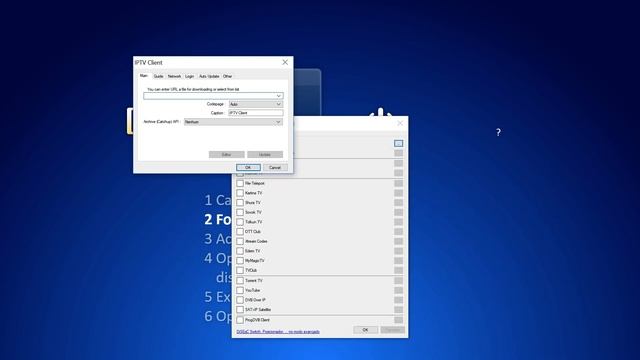Open the Archive (Catchup) API dropdown
Image resolution: width=640 pixels, height=360 pixels.
pos(233,122)
